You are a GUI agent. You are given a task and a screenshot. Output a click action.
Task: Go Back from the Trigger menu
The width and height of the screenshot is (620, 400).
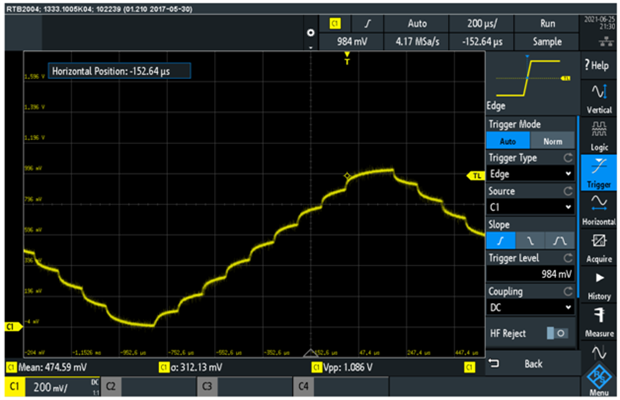click(x=532, y=364)
